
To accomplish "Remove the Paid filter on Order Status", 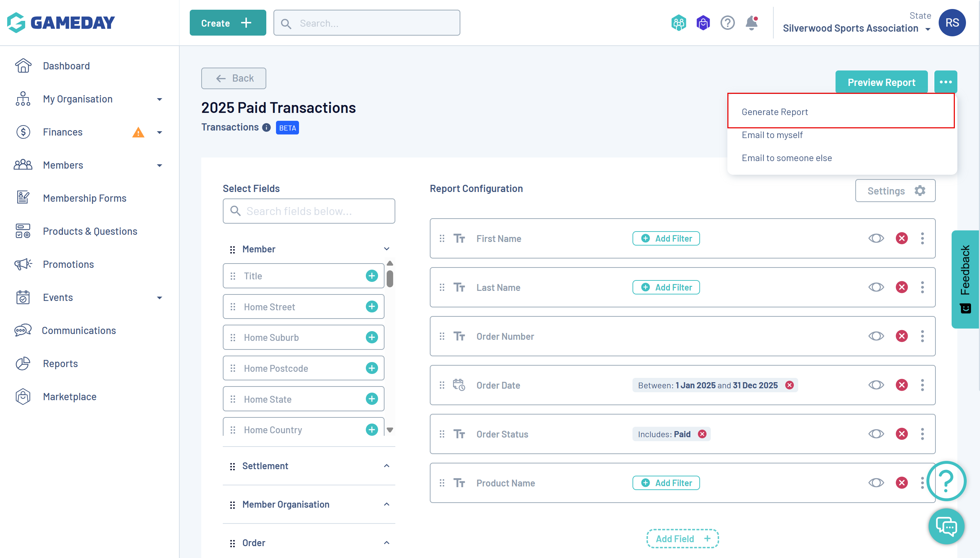I will (702, 434).
